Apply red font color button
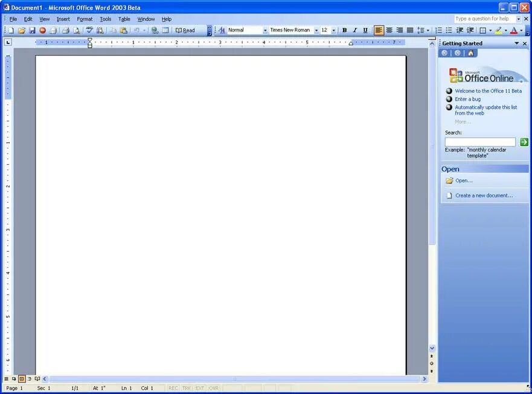Screen dimensions: 532x394 pyautogui.click(x=514, y=31)
